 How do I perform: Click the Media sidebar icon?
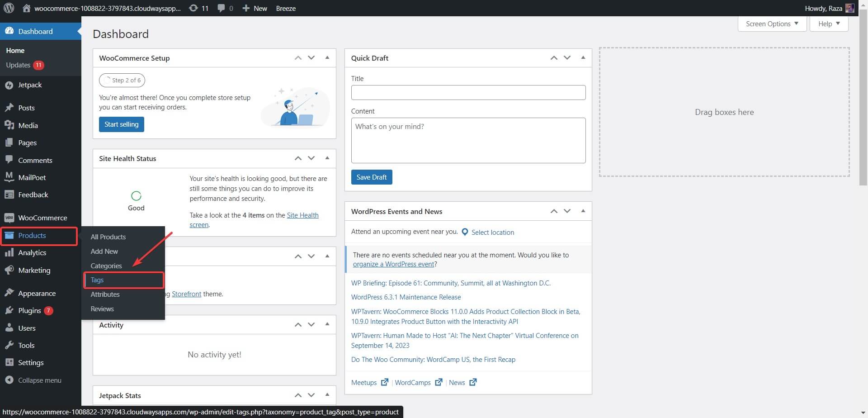pyautogui.click(x=9, y=125)
